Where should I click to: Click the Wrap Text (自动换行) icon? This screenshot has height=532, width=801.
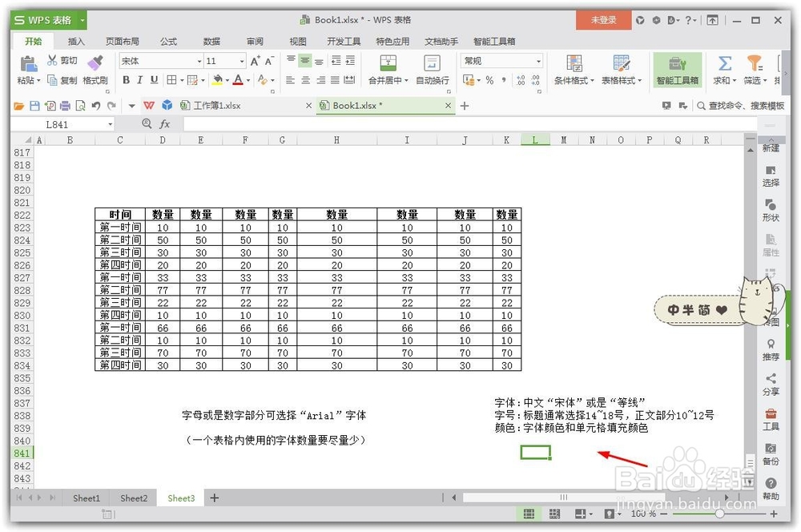433,62
